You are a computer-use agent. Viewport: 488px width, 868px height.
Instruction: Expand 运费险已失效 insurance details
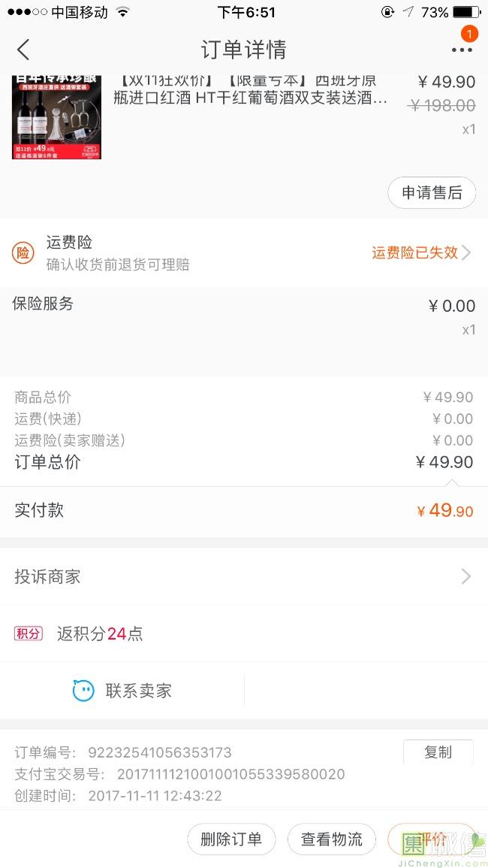(x=421, y=253)
